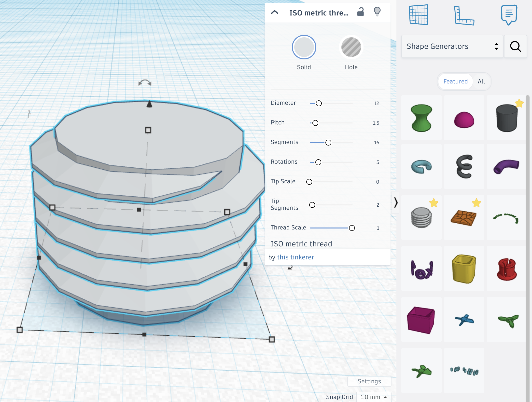Viewport: 532px width, 402px height.
Task: Toggle the lightbulb hide icon
Action: click(x=377, y=12)
